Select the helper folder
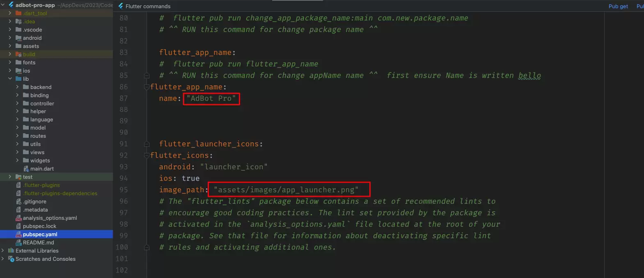644x278 pixels. [x=38, y=112]
